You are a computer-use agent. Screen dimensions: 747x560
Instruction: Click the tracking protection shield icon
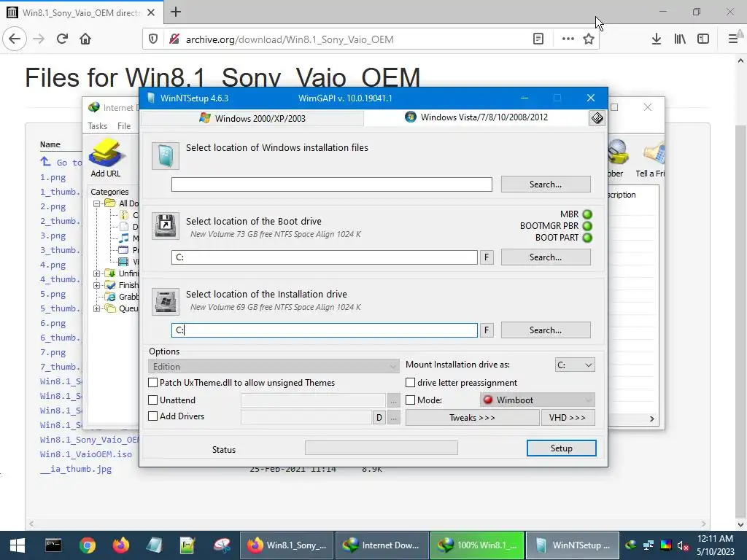[x=153, y=39]
